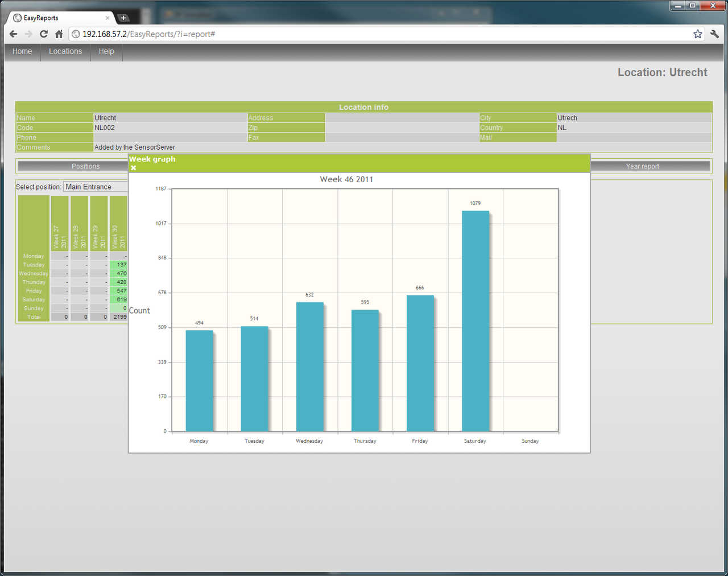
Task: Collapse the Positions section
Action: coord(85,166)
